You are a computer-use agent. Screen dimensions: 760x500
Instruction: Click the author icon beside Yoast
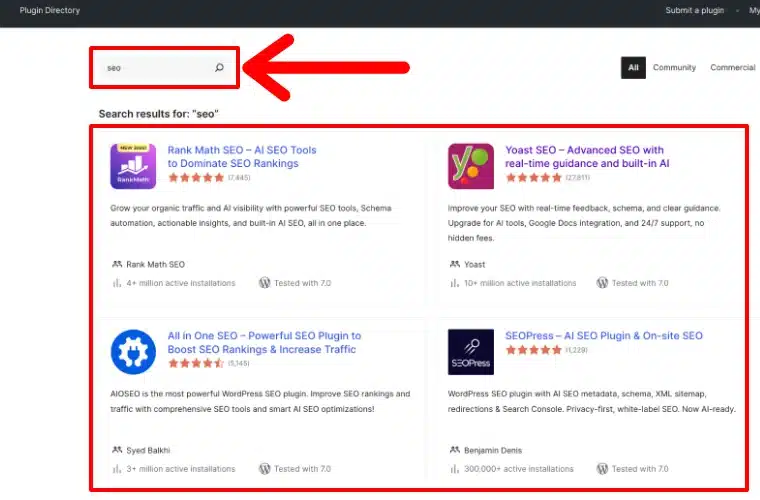pyautogui.click(x=455, y=264)
